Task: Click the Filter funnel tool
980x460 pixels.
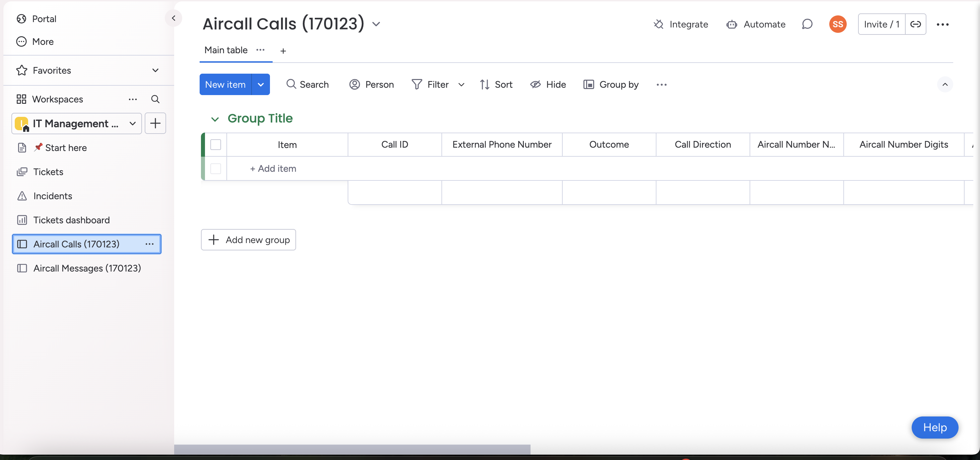Action: pos(417,84)
